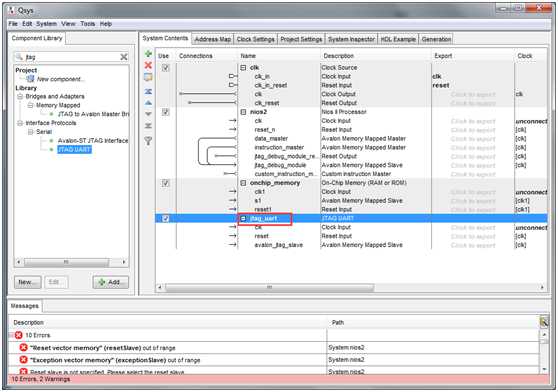Click the move-down arrow icon

coord(148,114)
